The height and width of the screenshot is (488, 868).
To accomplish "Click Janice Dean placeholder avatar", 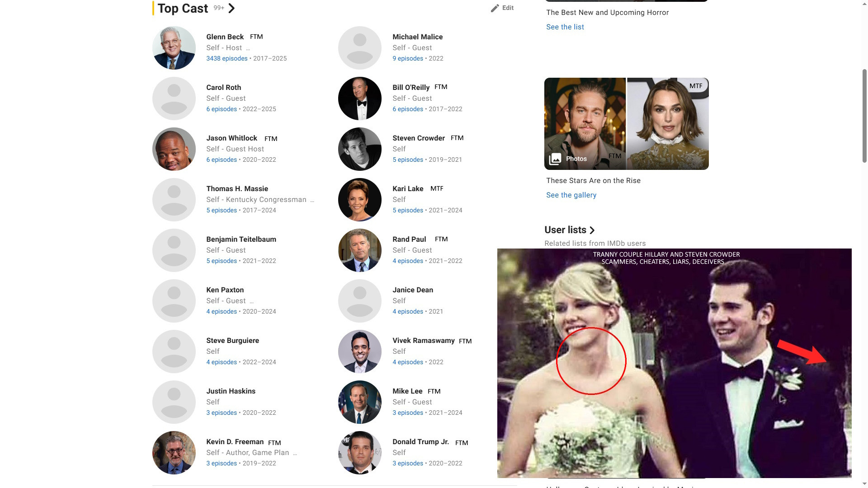I will pos(360,301).
